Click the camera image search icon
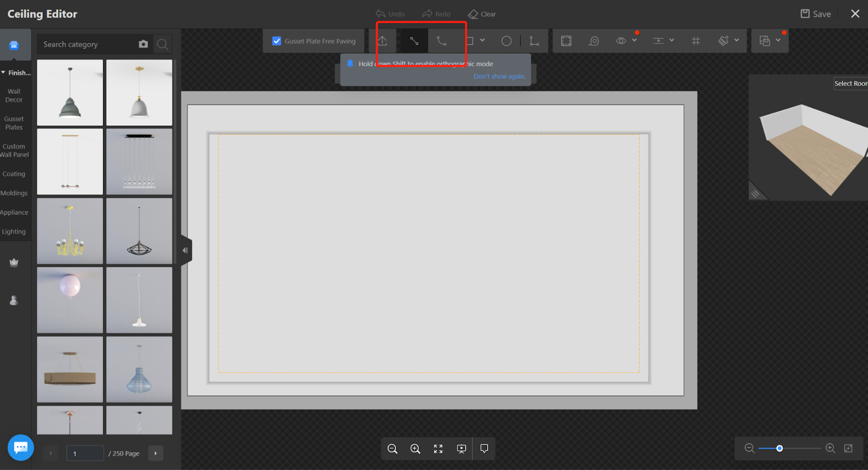The width and height of the screenshot is (868, 470). coord(143,45)
